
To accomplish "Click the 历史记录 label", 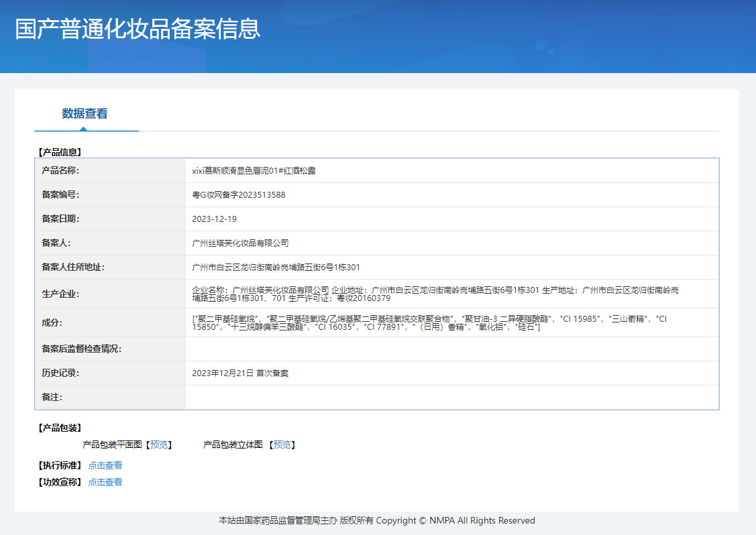I will [60, 373].
